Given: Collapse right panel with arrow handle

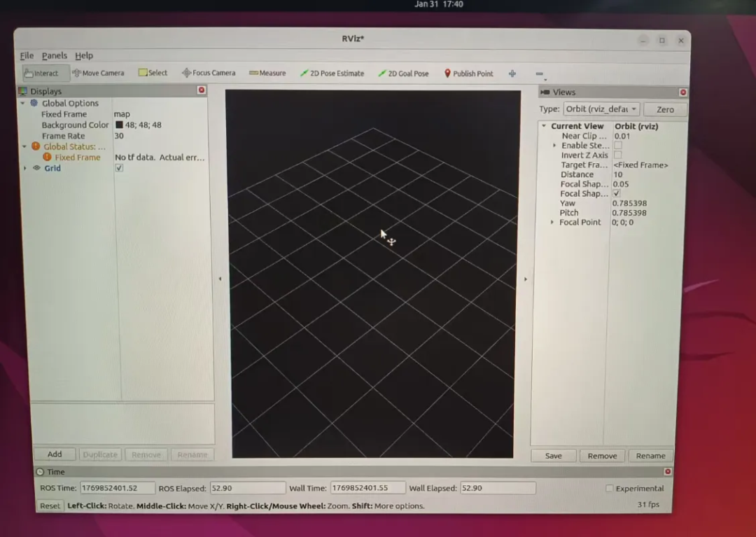Looking at the screenshot, I should (x=526, y=279).
